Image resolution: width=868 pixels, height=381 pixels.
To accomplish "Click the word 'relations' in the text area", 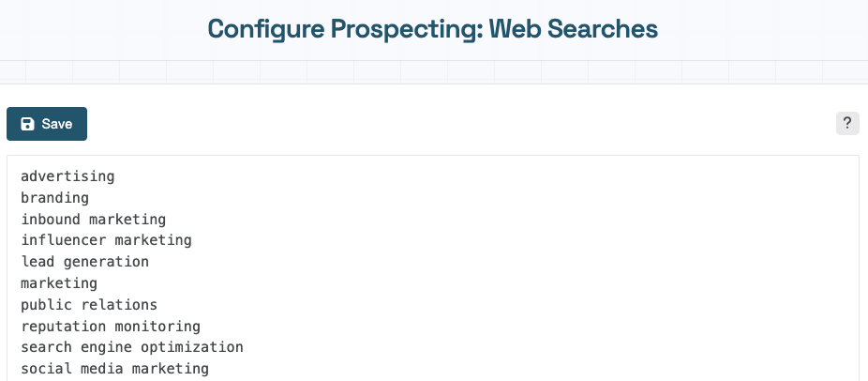I will coord(119,304).
